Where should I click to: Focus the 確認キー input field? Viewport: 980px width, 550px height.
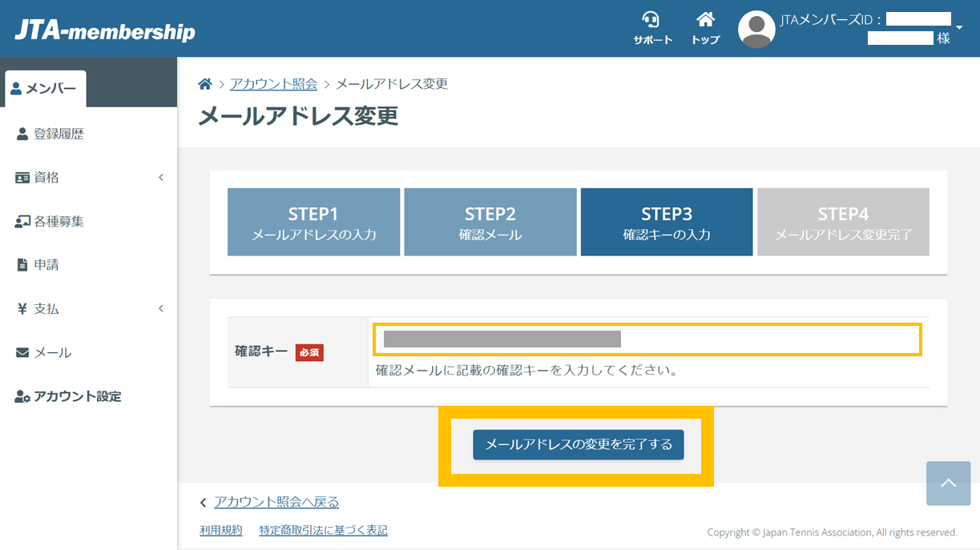tap(647, 339)
